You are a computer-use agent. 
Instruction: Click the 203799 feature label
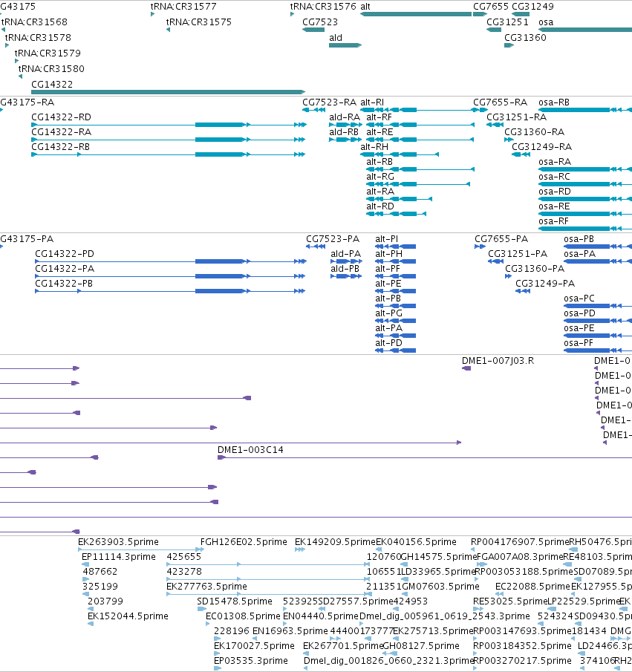click(105, 601)
